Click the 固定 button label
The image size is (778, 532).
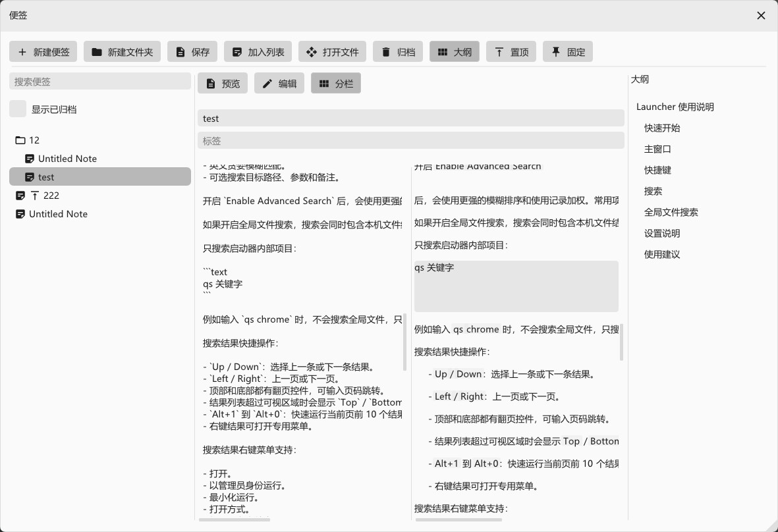(576, 52)
